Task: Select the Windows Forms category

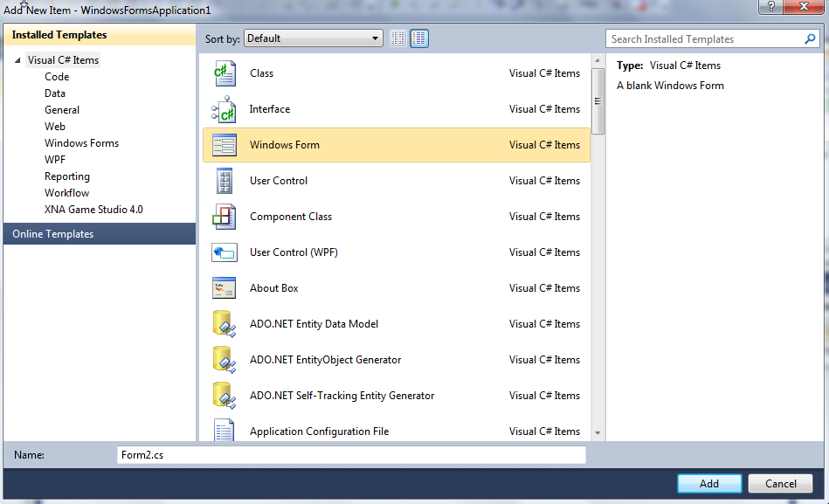Action: click(81, 143)
